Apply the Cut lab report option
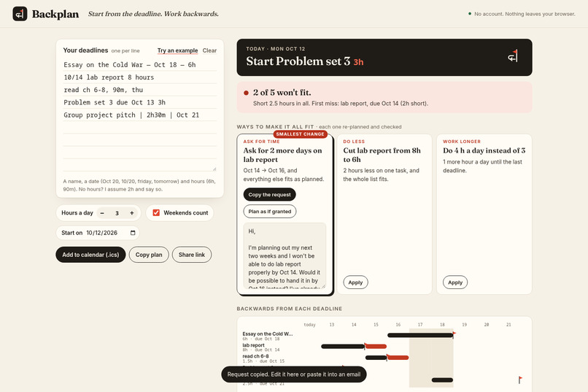The height and width of the screenshot is (392, 588). tap(355, 283)
